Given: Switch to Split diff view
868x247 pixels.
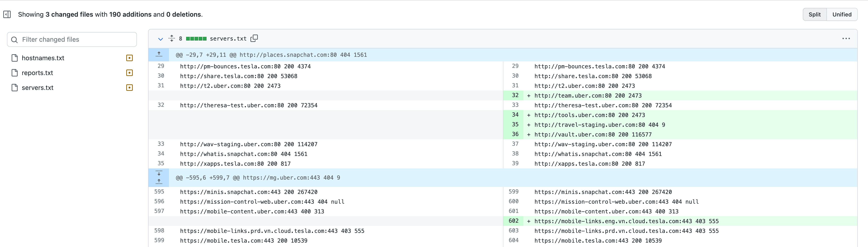Looking at the screenshot, I should 814,14.
